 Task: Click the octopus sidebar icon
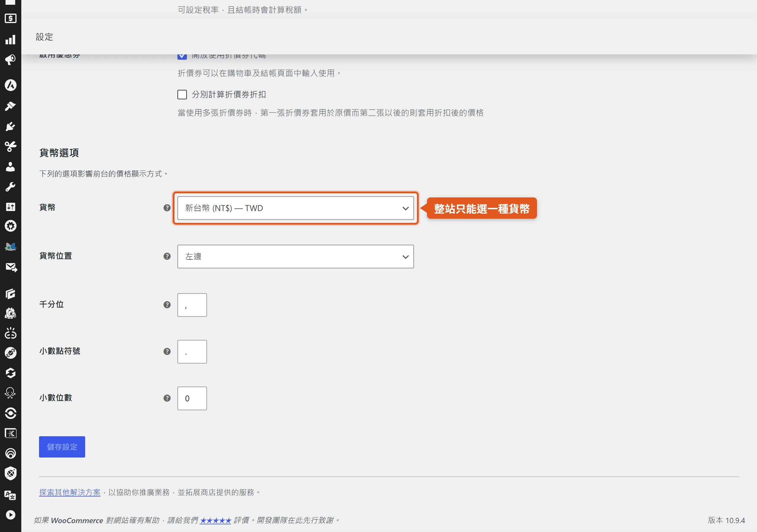pyautogui.click(x=11, y=393)
